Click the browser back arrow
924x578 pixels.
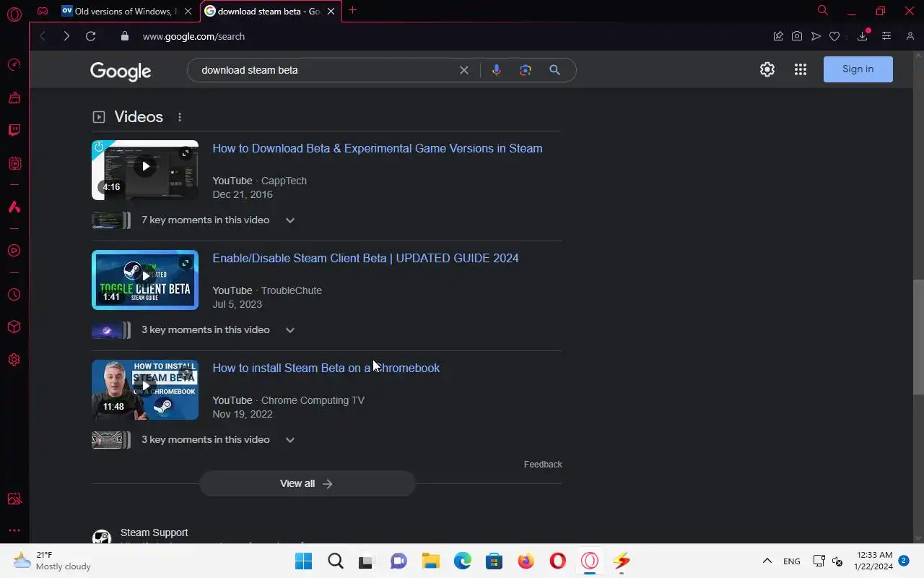point(43,36)
